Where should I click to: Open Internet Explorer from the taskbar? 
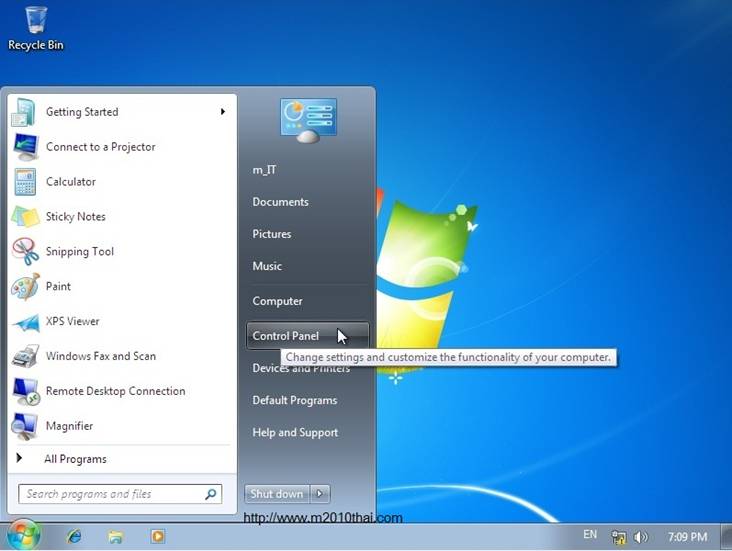pos(74,537)
